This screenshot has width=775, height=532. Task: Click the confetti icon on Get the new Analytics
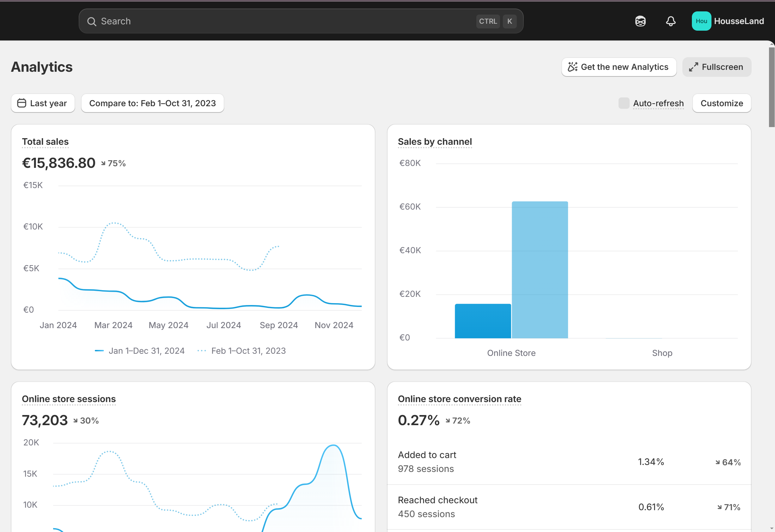pyautogui.click(x=573, y=67)
